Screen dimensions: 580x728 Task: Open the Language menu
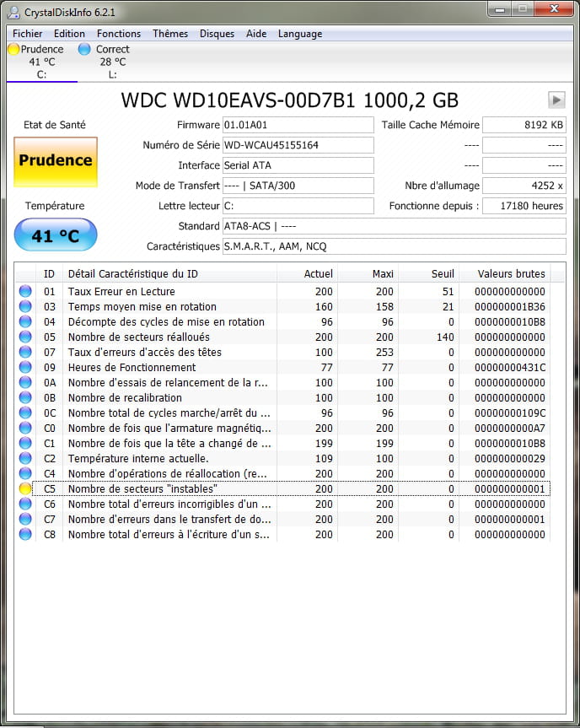(x=300, y=34)
